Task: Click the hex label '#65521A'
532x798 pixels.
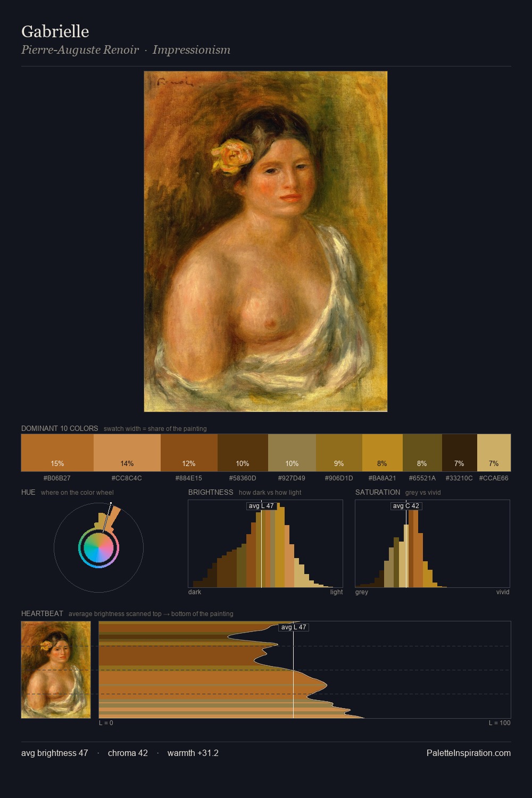Action: click(422, 478)
